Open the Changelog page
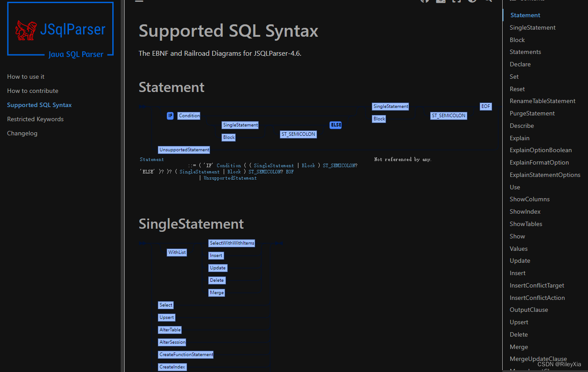 pos(22,133)
